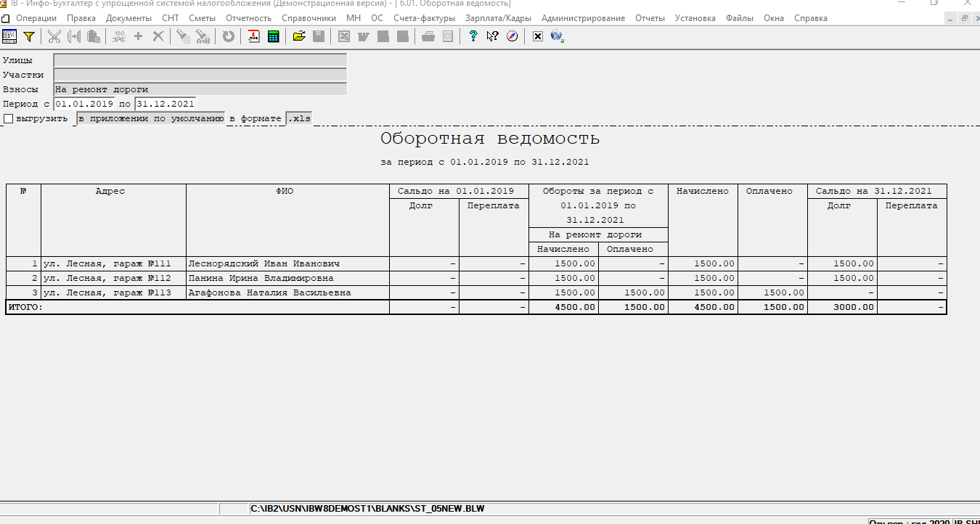This screenshot has width=980, height=524.
Task: Click the period end date 31.12.2021 field
Action: (x=165, y=104)
